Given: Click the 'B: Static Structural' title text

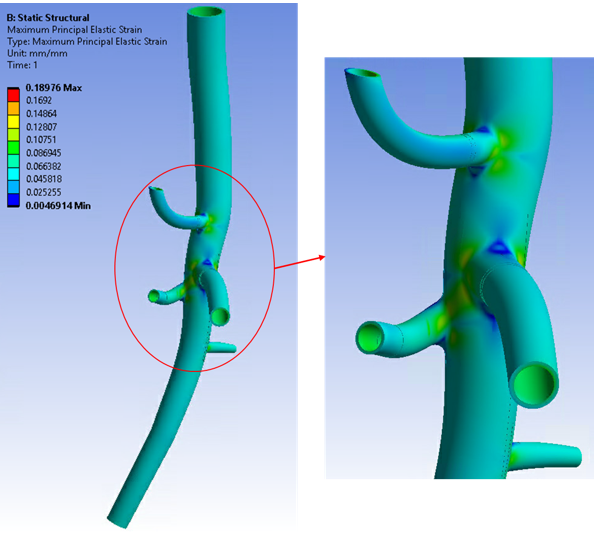Looking at the screenshot, I should pyautogui.click(x=48, y=18).
